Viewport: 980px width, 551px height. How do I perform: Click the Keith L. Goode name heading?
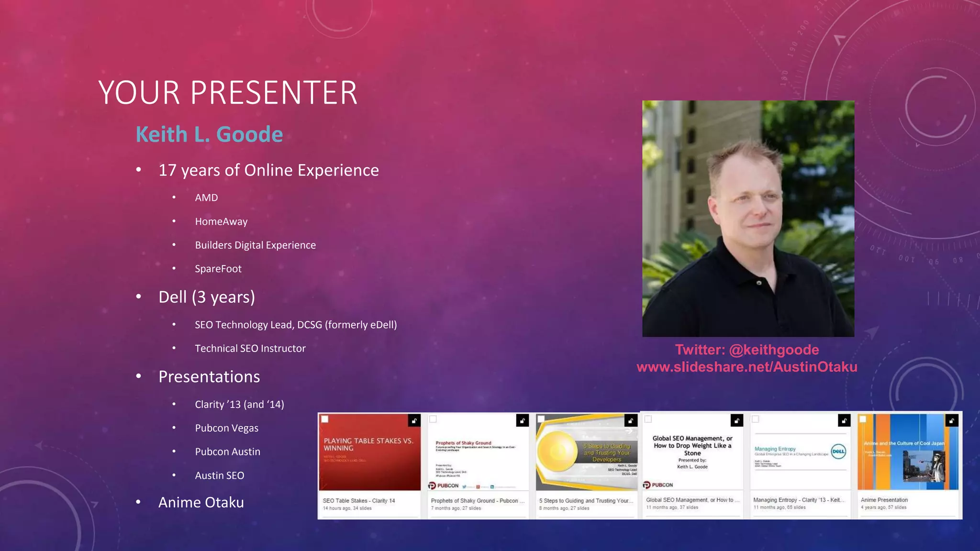point(209,134)
